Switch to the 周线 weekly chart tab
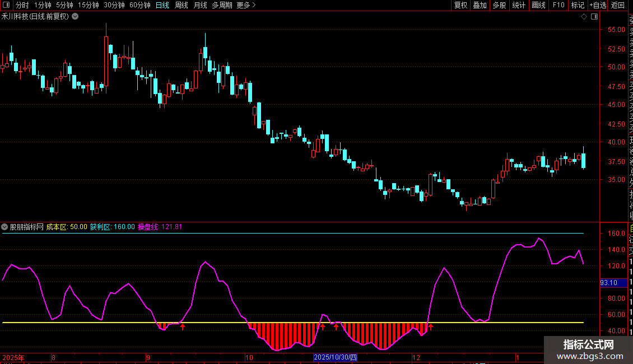Screen dimensions: 633x364 181,5
